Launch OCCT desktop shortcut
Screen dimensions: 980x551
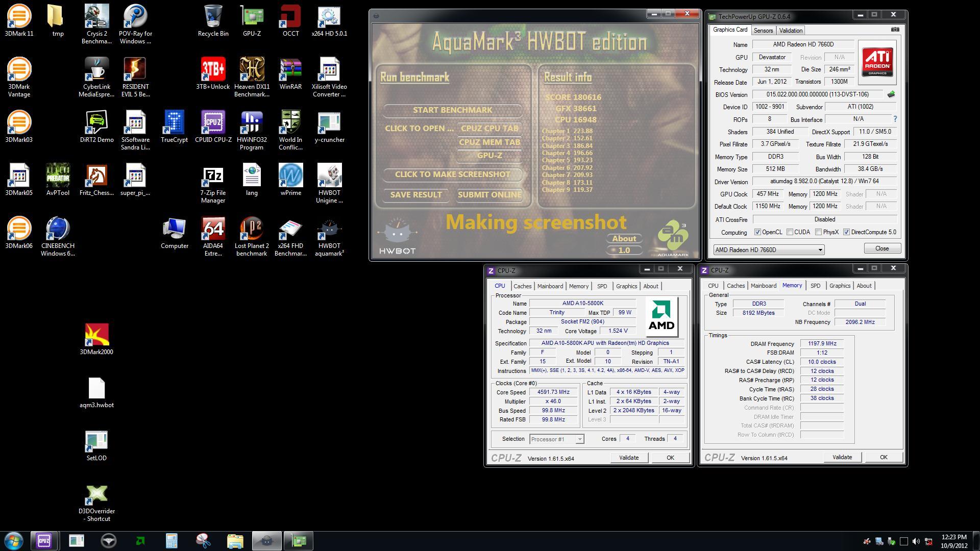click(290, 21)
